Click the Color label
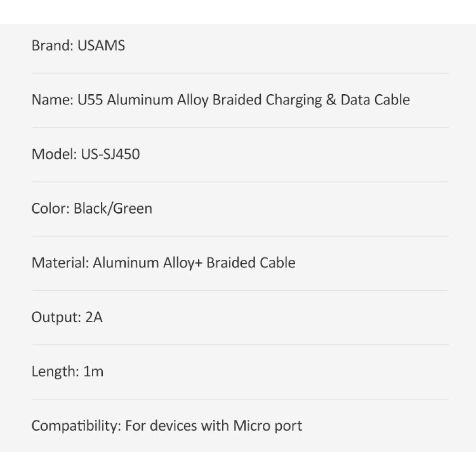The height and width of the screenshot is (476, 476). (50, 208)
